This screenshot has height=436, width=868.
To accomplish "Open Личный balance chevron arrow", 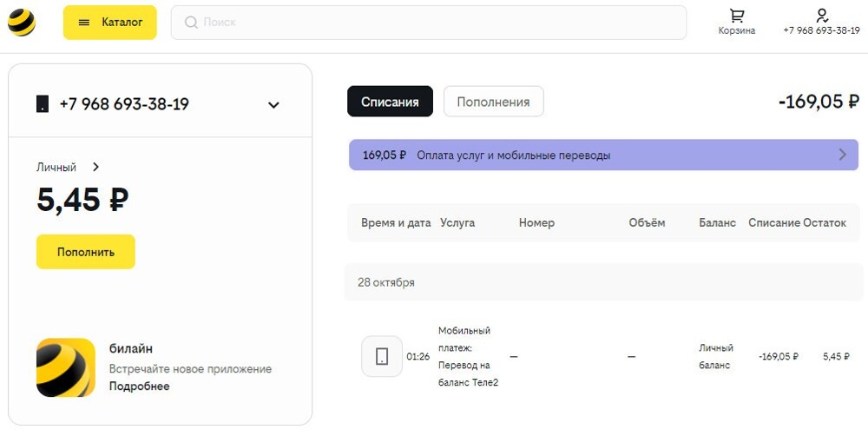I will click(95, 167).
